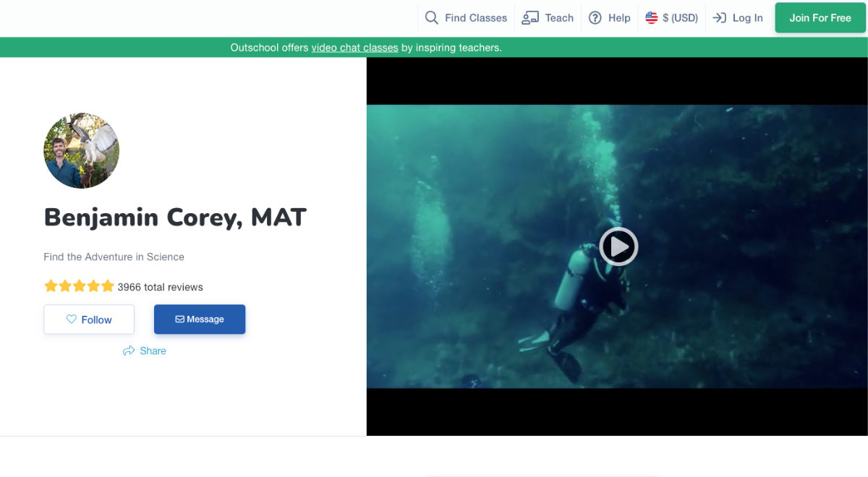Click the Teach presenter icon
868x477 pixels.
[x=530, y=18]
